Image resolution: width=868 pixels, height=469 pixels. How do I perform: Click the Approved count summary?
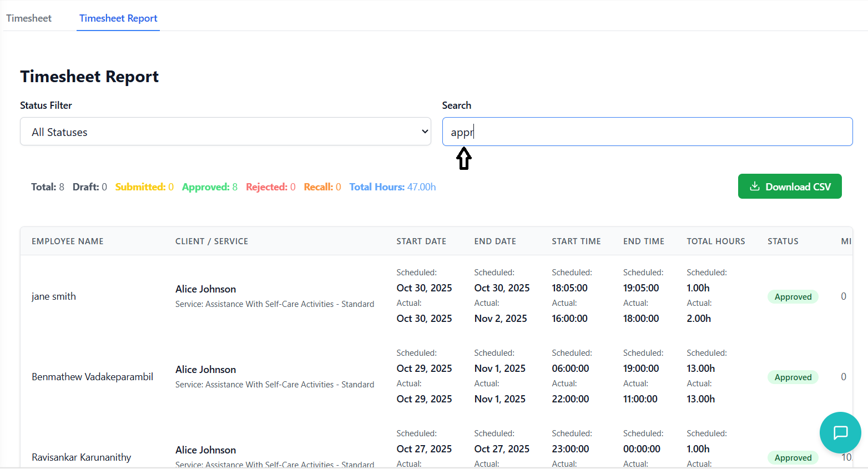[x=209, y=187]
